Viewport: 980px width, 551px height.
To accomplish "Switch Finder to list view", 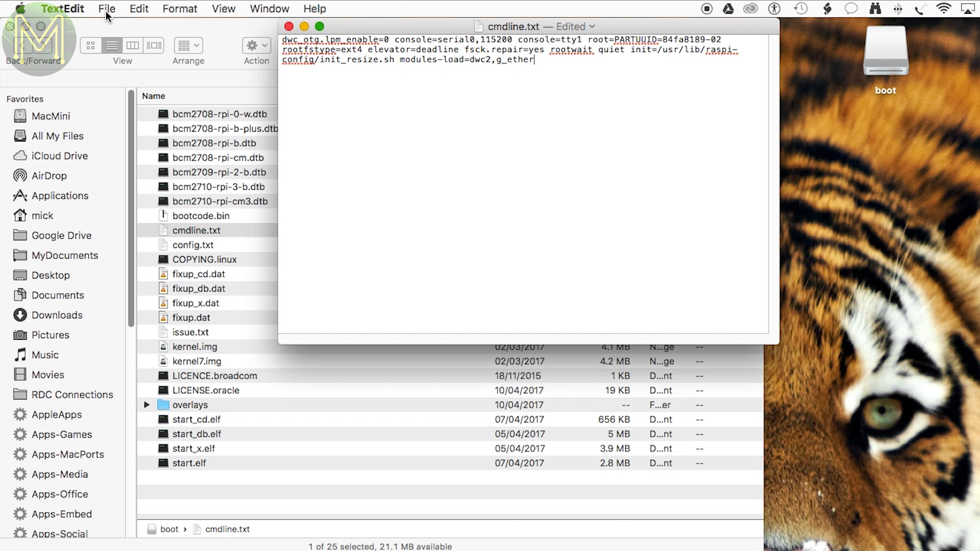I will (x=112, y=45).
